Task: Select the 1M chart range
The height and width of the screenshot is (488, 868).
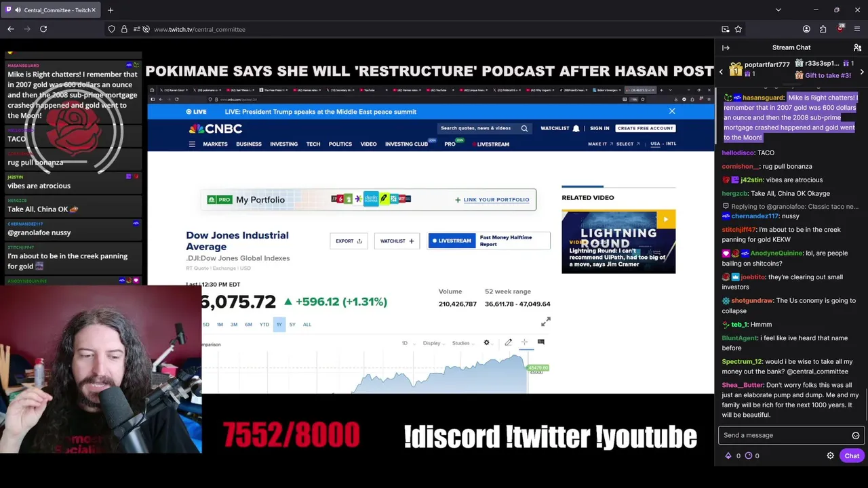Action: click(220, 325)
